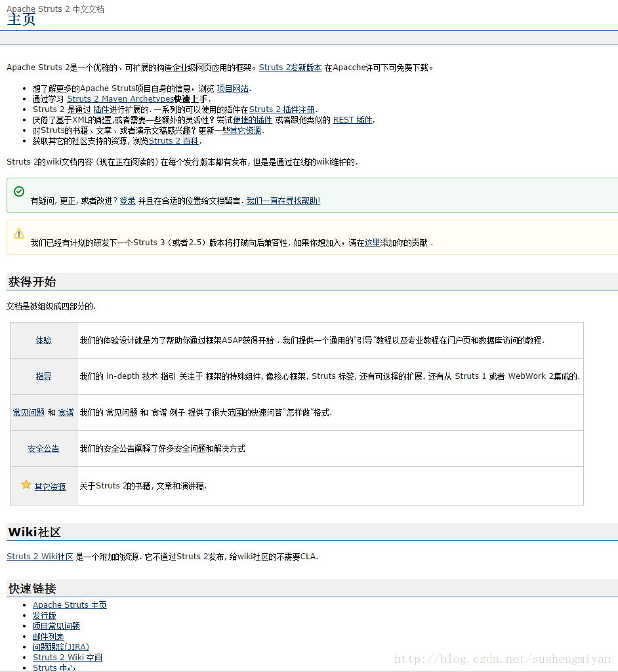Open the 指导 link in the table
Image resolution: width=618 pixels, height=672 pixels.
tap(43, 376)
